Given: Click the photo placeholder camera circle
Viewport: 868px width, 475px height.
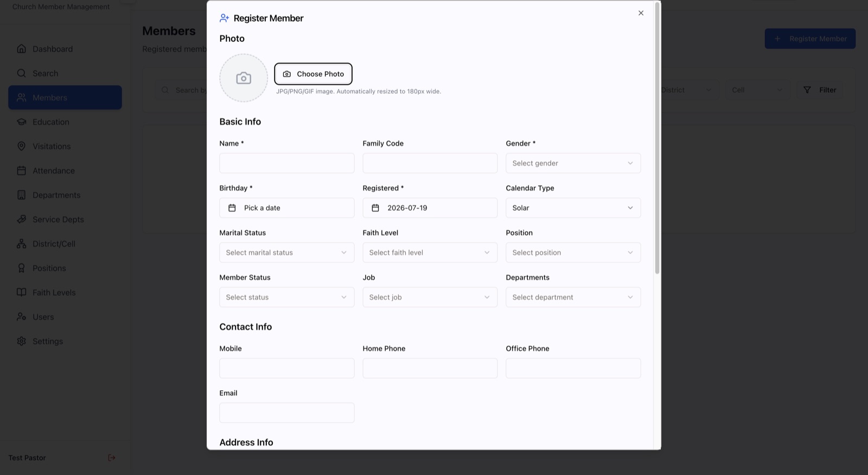Looking at the screenshot, I should (x=244, y=78).
